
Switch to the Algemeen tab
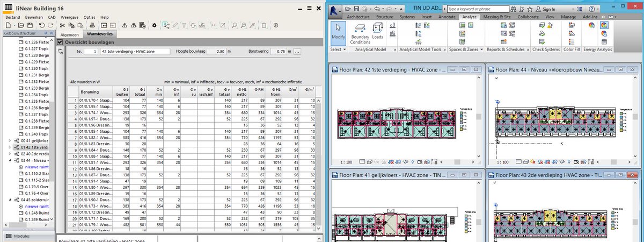pos(69,34)
